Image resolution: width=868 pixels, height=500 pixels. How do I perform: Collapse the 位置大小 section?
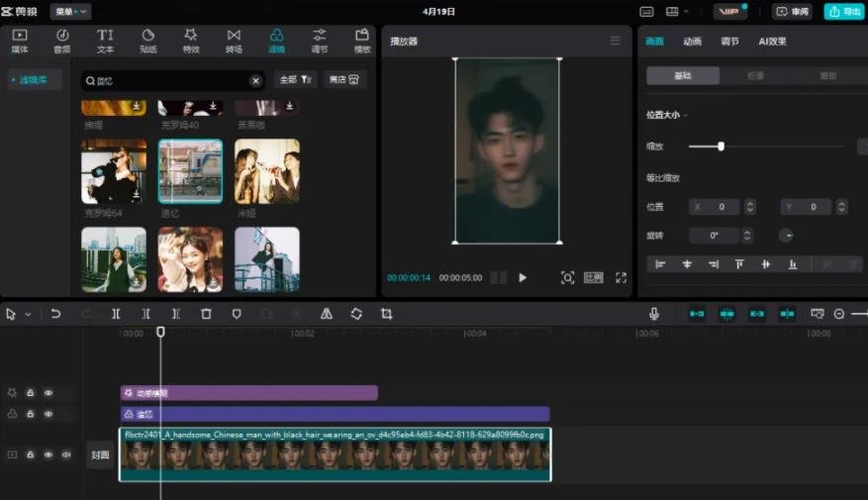[x=686, y=115]
